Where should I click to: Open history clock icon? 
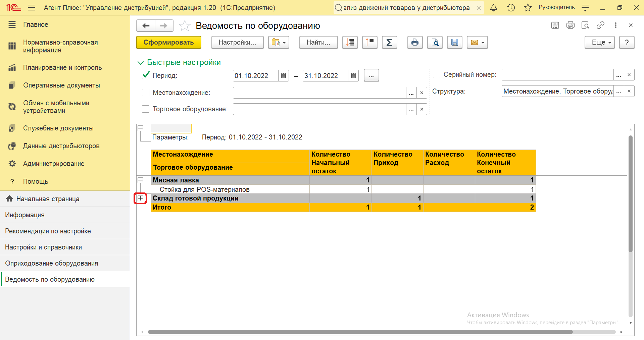tap(511, 8)
